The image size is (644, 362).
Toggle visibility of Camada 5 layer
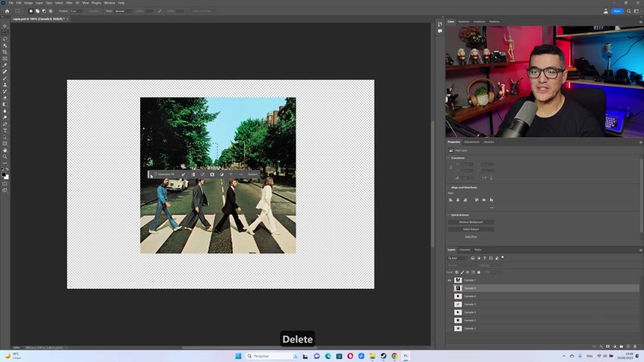(x=449, y=305)
